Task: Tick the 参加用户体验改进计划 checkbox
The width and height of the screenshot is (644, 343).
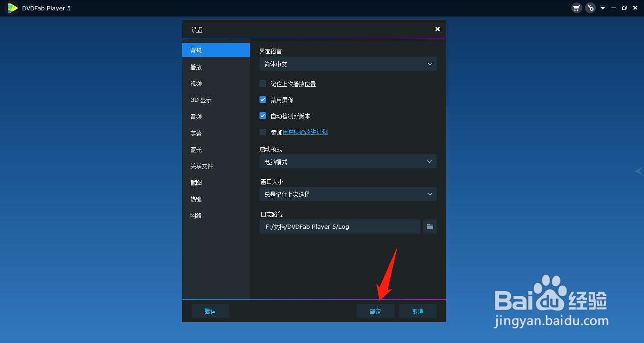Action: pos(263,132)
